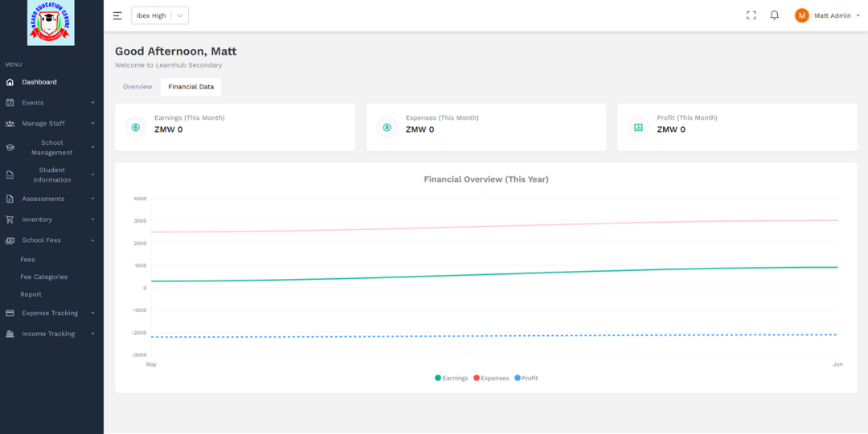Select the Financial Data tab
This screenshot has height=434, width=868.
[x=190, y=87]
